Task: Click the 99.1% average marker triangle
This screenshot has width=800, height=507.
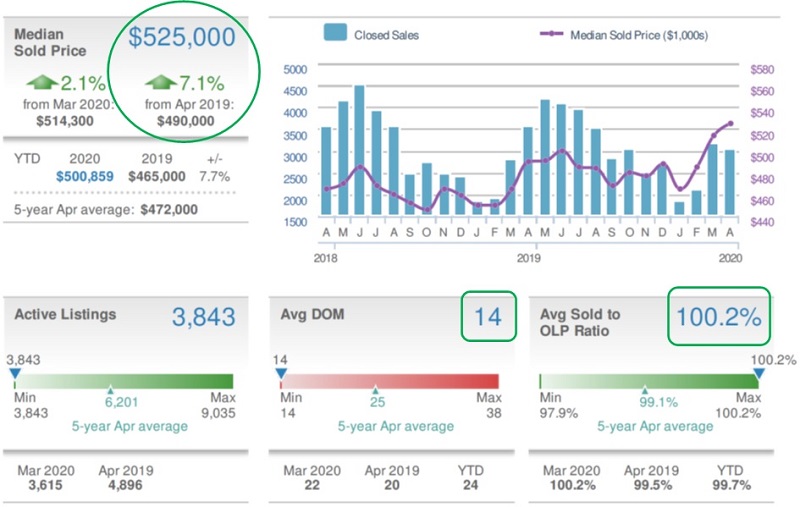Action: [x=645, y=391]
